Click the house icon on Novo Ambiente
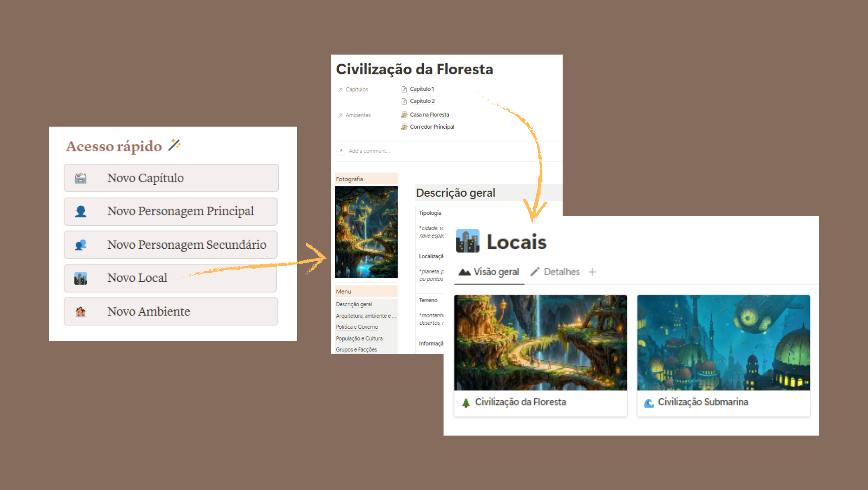868x490 pixels. 81,312
